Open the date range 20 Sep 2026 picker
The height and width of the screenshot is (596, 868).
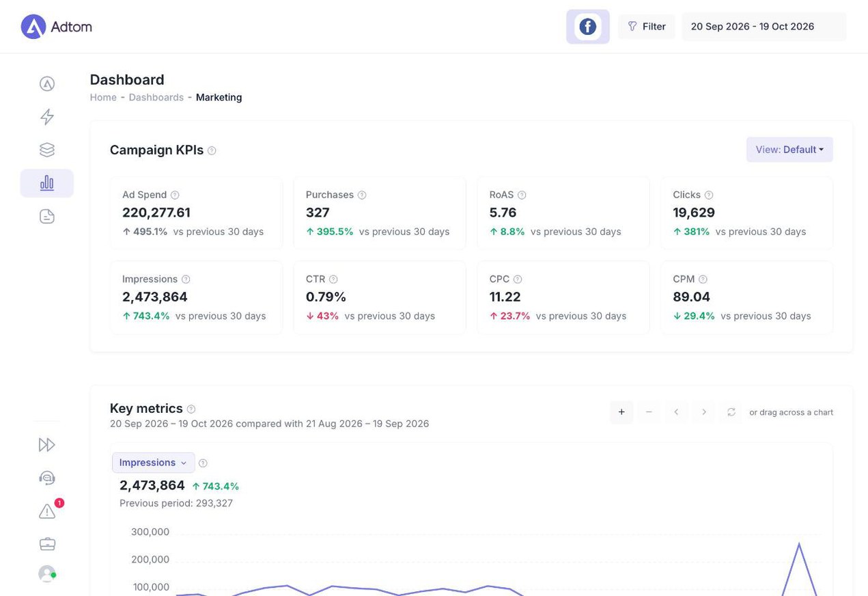pos(764,27)
